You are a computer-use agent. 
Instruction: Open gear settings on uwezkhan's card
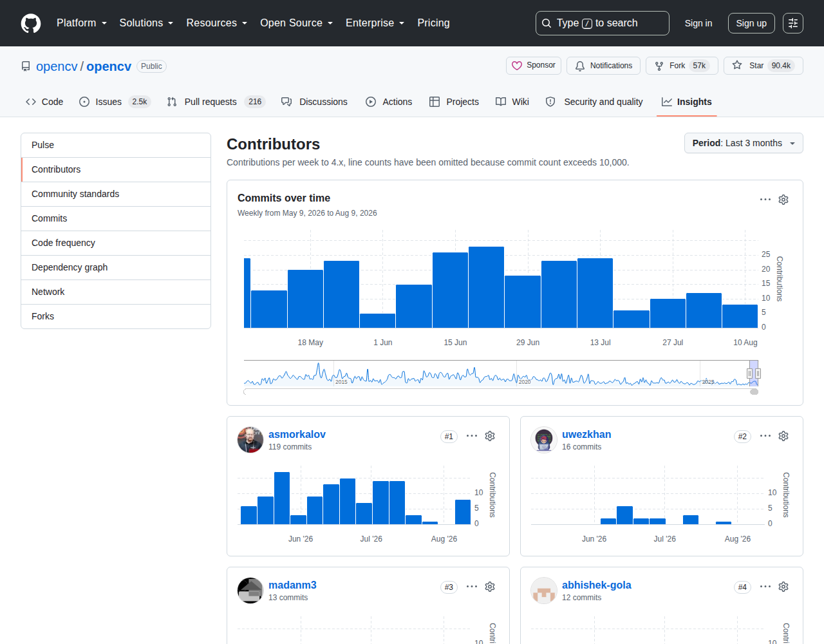(x=783, y=436)
